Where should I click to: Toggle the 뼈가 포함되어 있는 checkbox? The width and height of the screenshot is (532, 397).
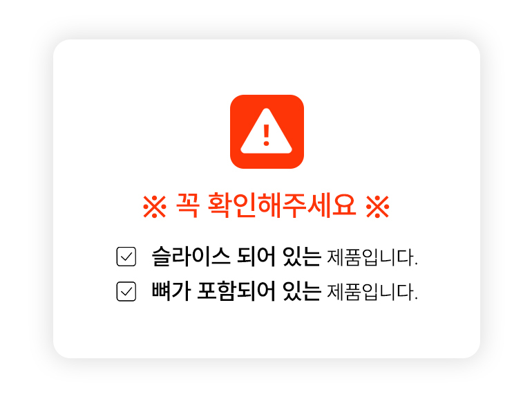(126, 291)
